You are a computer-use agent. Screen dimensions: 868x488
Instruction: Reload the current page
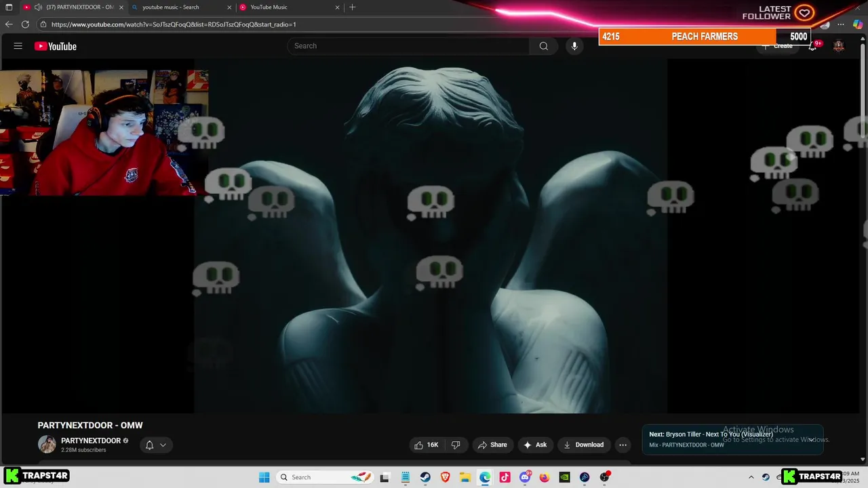click(x=25, y=24)
